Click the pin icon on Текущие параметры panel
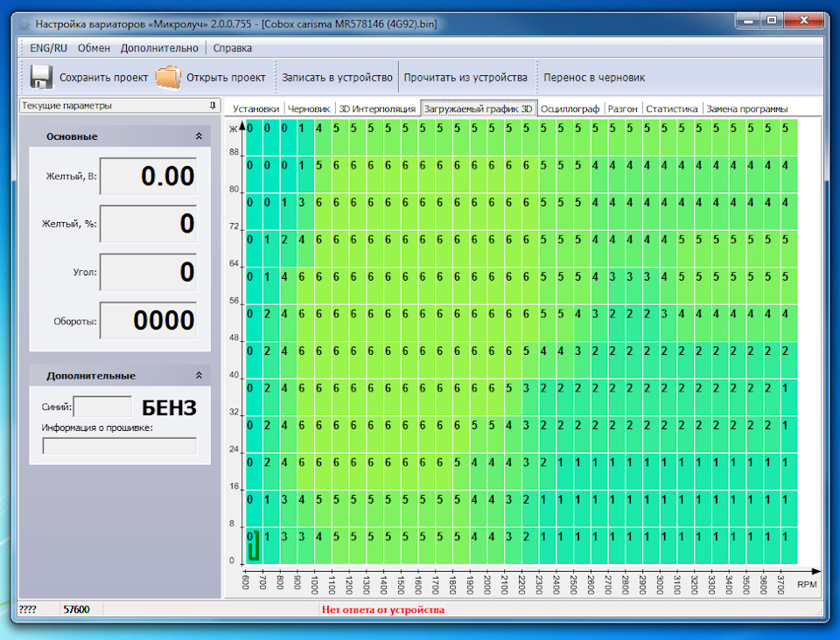 click(x=212, y=106)
